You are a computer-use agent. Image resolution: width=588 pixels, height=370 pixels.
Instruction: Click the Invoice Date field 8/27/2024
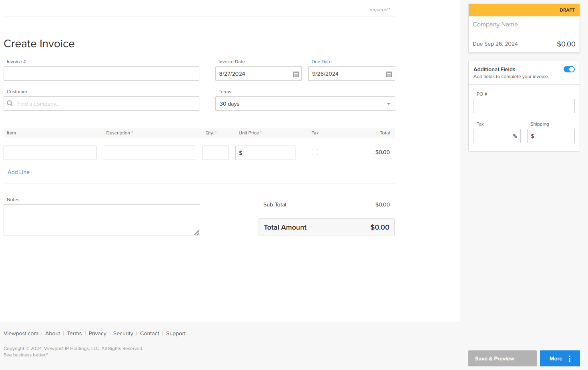pos(259,74)
